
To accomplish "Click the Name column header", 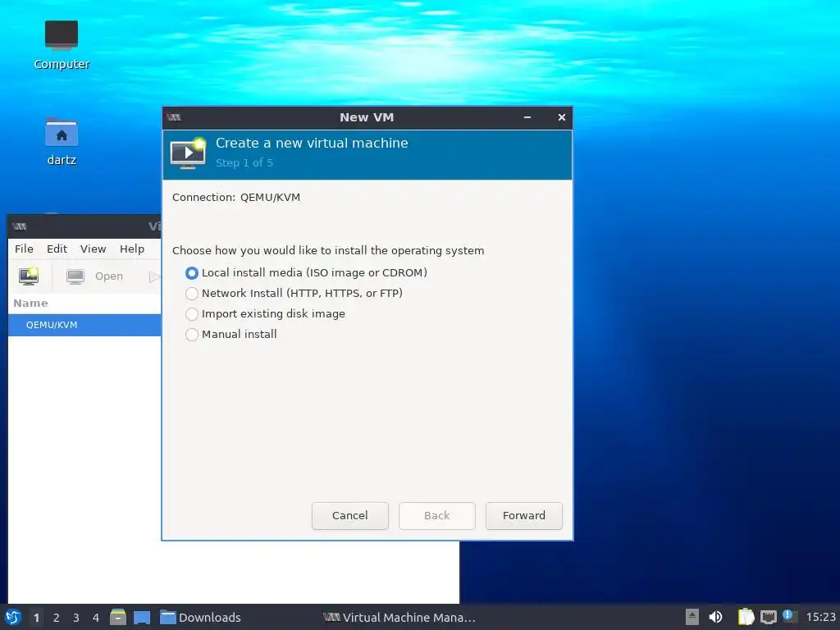I will (84, 304).
